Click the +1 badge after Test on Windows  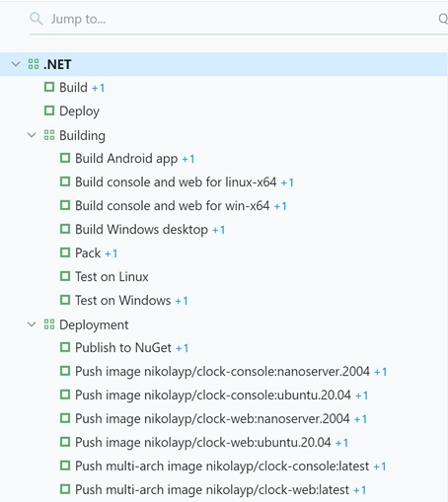pos(182,301)
